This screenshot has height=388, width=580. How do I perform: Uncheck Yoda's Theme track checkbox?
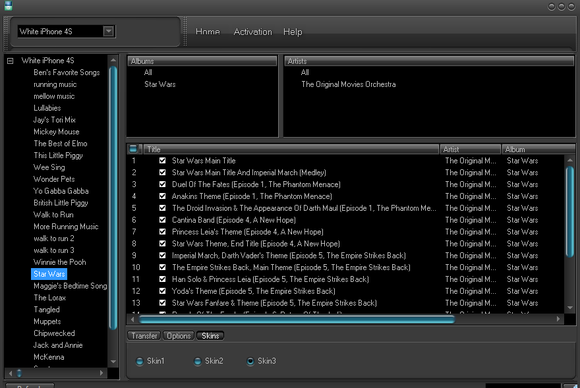click(162, 291)
